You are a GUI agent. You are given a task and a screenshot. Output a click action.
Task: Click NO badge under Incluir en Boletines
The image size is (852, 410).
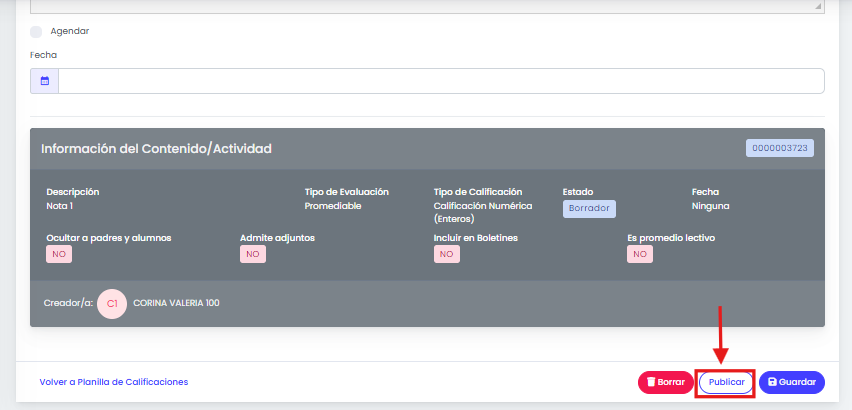(447, 254)
